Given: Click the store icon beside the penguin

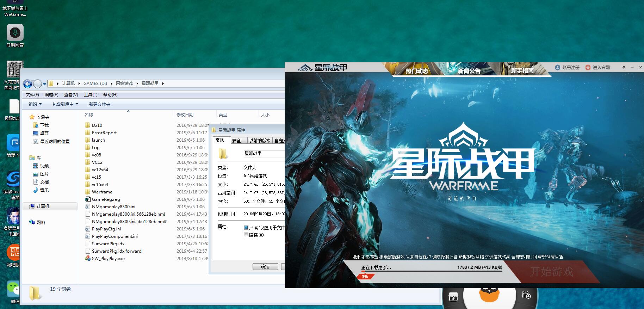Looking at the screenshot, I should (x=453, y=297).
